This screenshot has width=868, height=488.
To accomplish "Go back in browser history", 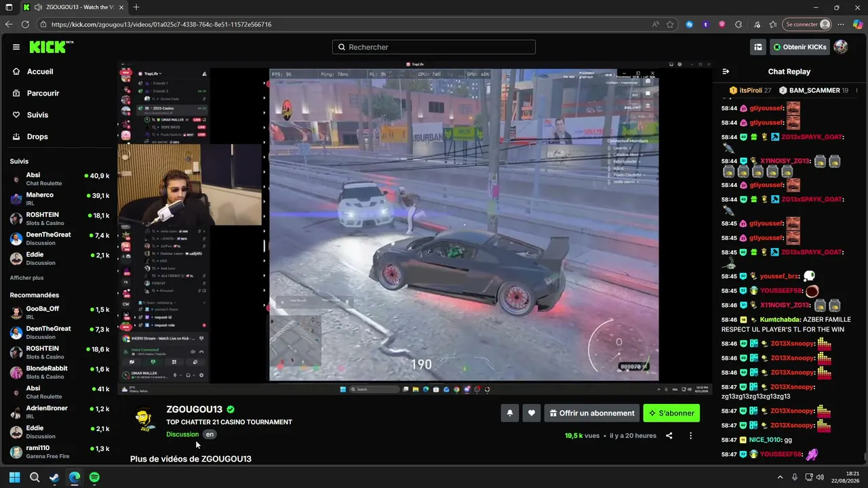I will coord(9,24).
